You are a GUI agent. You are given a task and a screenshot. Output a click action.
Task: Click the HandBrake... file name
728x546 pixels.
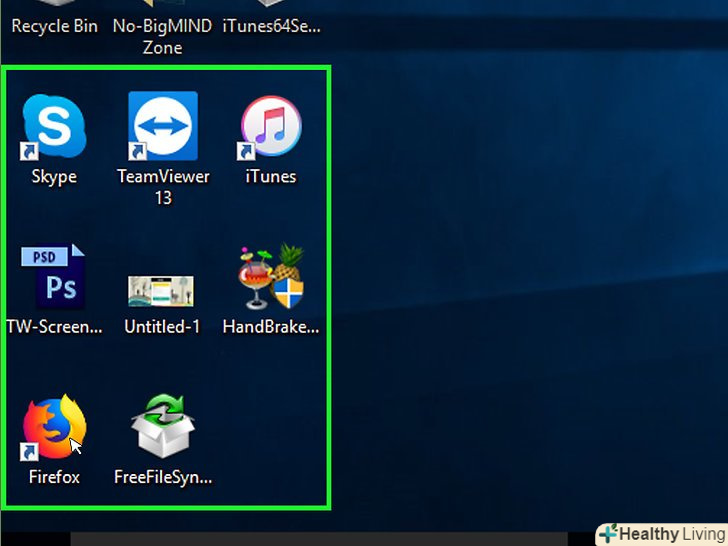coord(271,327)
